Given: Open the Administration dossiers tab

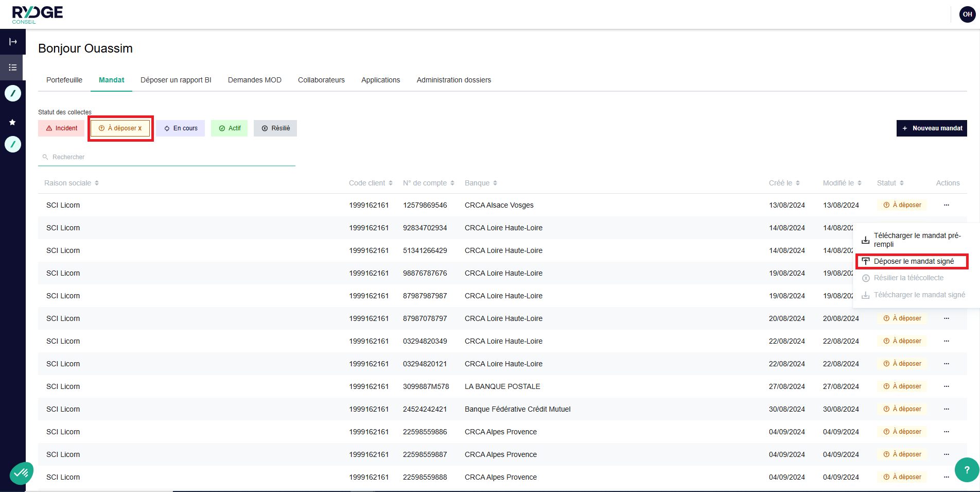Looking at the screenshot, I should click(x=454, y=80).
